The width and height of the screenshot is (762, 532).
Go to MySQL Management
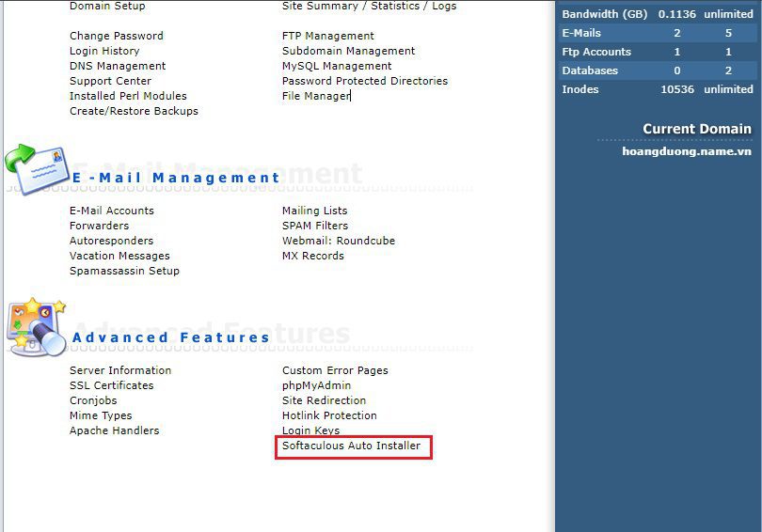coord(337,66)
